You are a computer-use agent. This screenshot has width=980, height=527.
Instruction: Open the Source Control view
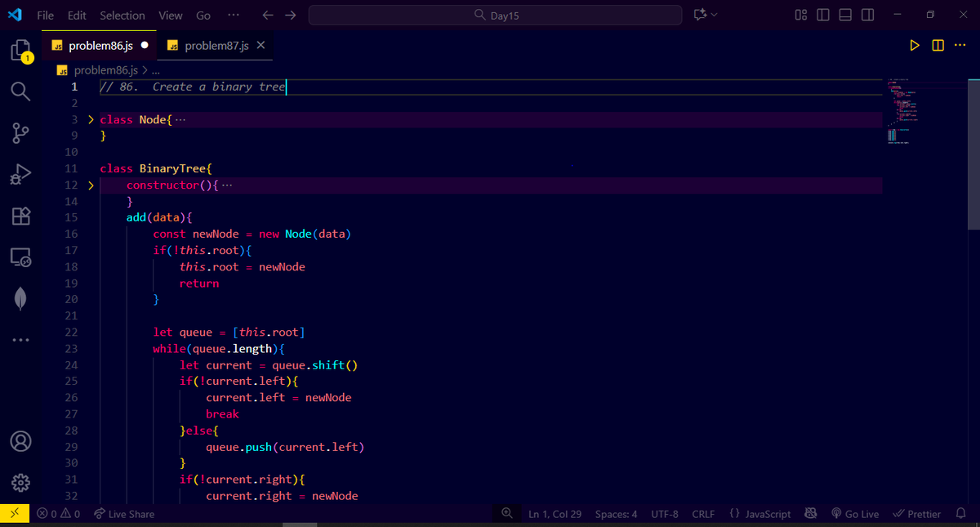click(20, 132)
